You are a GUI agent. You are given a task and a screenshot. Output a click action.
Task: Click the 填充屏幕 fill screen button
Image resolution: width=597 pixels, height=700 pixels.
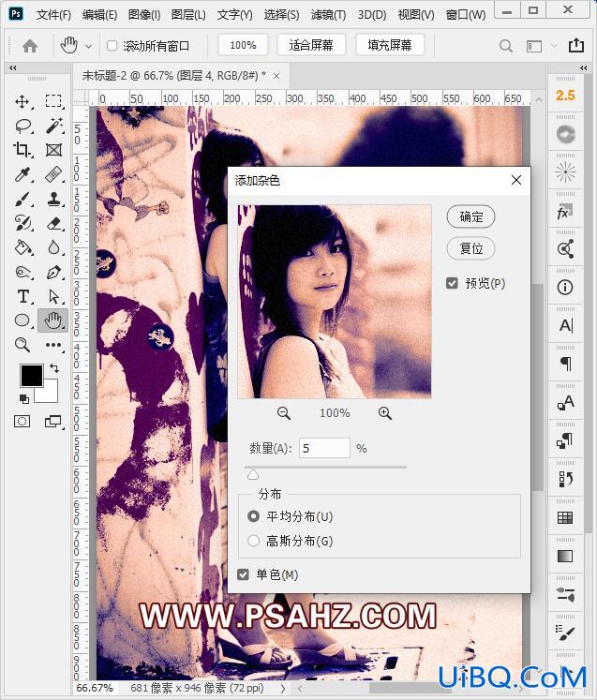coord(390,45)
